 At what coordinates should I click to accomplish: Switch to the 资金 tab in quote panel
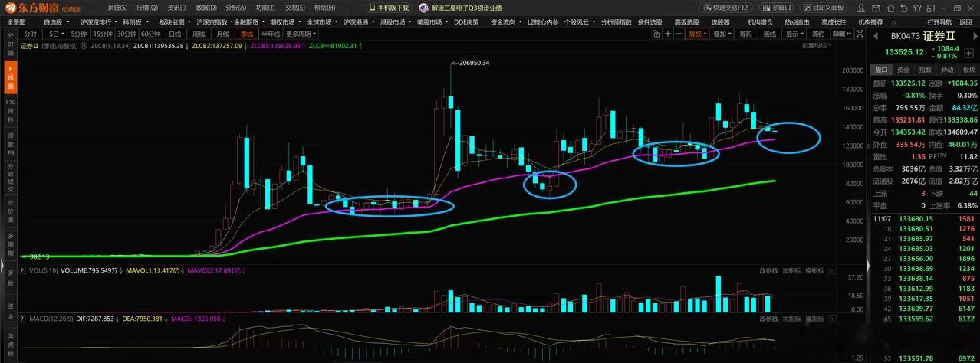(x=903, y=69)
